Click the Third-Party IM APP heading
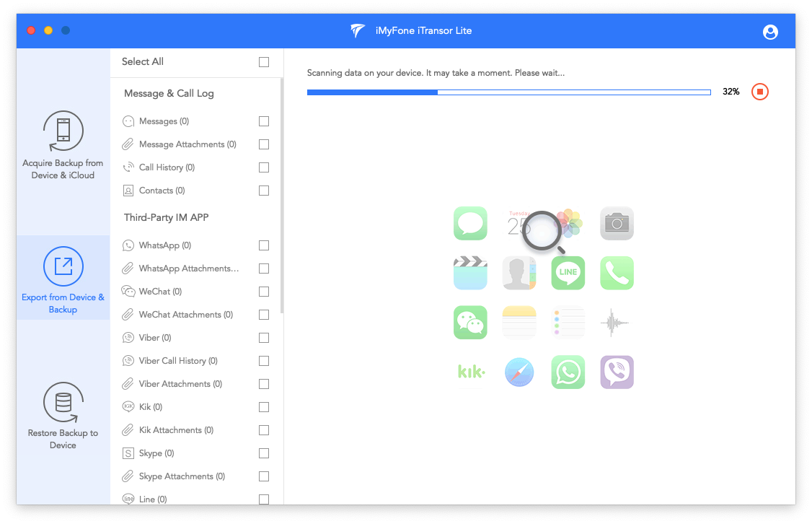 pyautogui.click(x=167, y=217)
